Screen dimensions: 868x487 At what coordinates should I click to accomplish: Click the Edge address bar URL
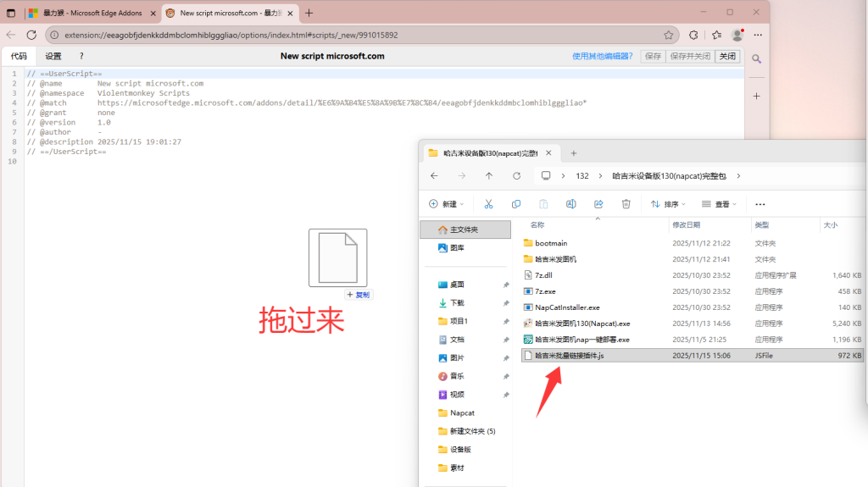coord(231,35)
